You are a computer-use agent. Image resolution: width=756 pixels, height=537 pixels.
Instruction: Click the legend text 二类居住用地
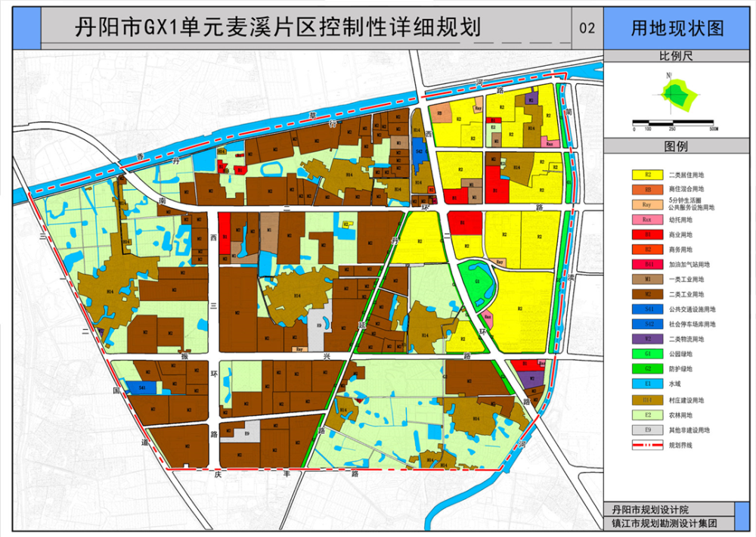pos(686,175)
